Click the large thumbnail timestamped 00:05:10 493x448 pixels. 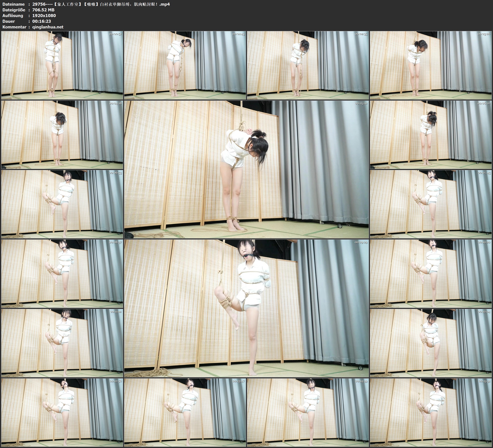[246, 169]
